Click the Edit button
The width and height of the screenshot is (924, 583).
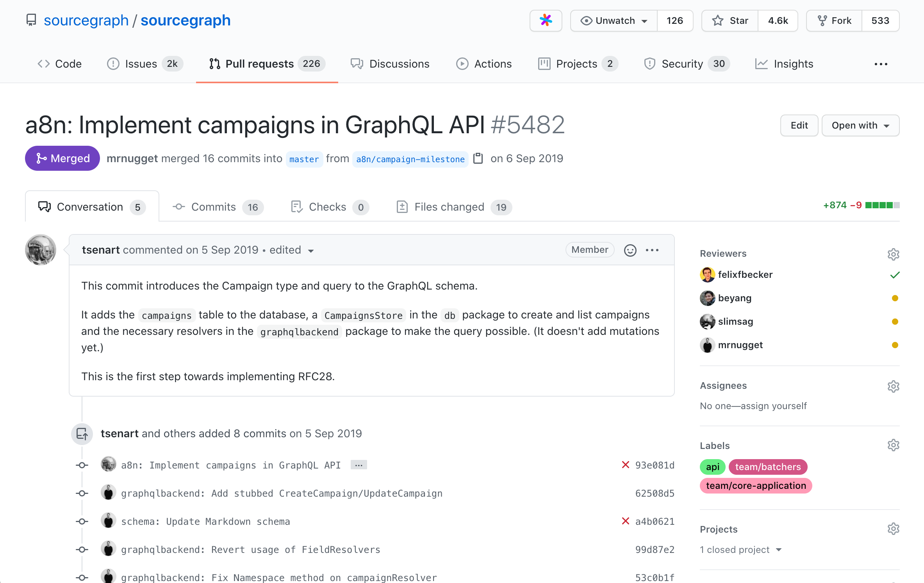pos(799,125)
